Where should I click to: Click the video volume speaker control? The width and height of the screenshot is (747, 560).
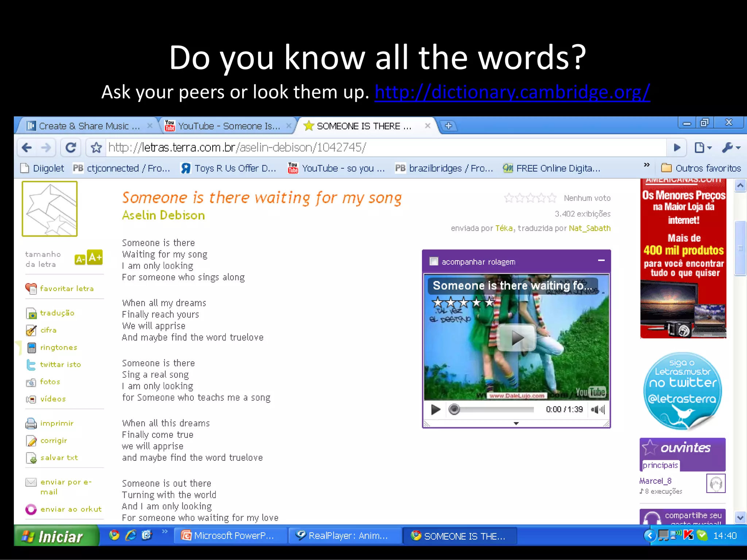pyautogui.click(x=598, y=410)
